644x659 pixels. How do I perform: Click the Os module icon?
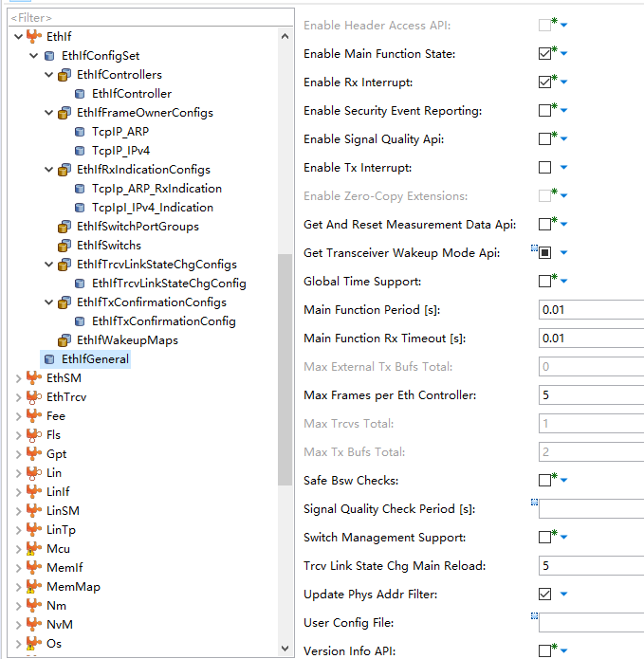click(34, 643)
